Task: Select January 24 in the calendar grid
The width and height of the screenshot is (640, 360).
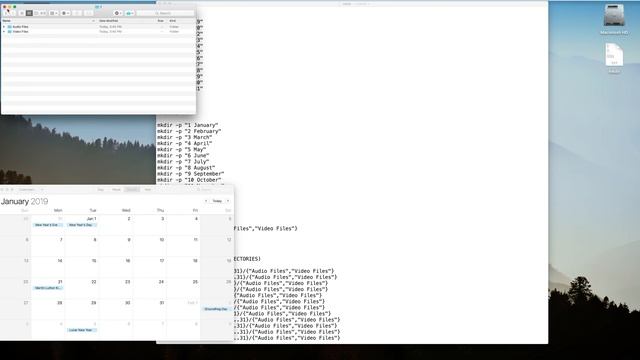Action: click(x=149, y=288)
